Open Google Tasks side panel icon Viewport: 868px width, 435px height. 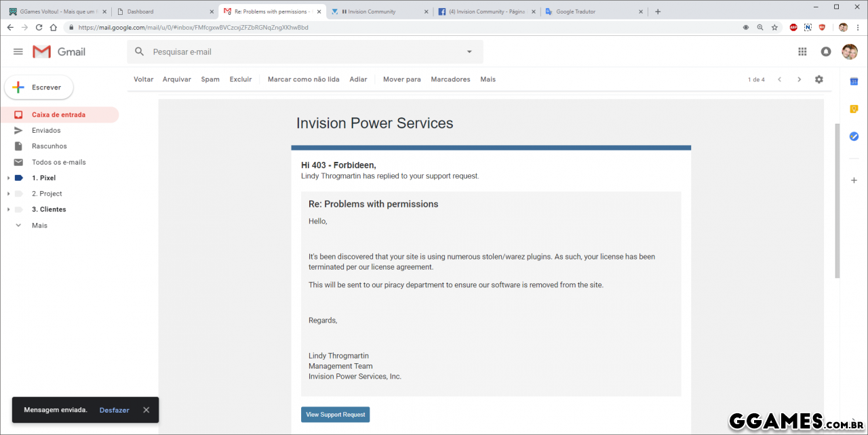coord(854,136)
